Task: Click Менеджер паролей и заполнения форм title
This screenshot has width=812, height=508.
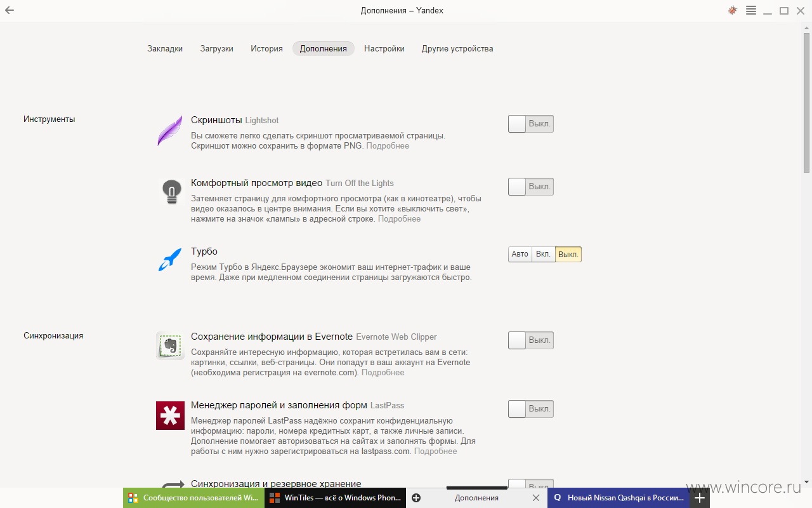Action: 279,405
